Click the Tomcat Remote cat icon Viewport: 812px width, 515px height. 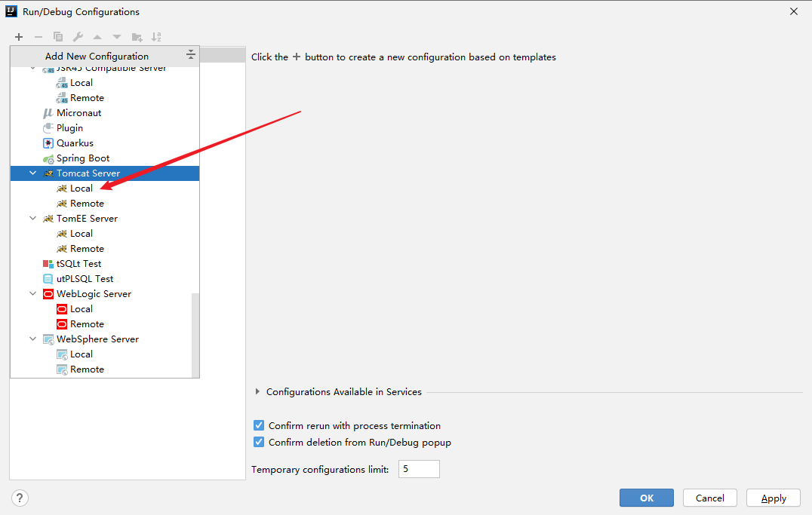click(62, 204)
